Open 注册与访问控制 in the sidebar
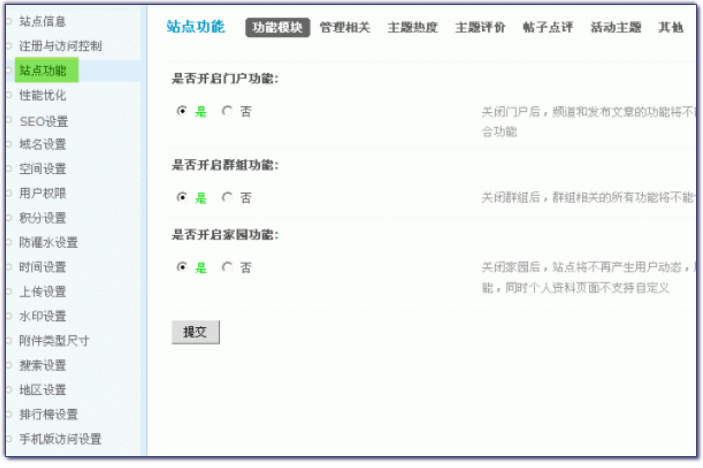Image resolution: width=703 pixels, height=468 pixels. [60, 46]
